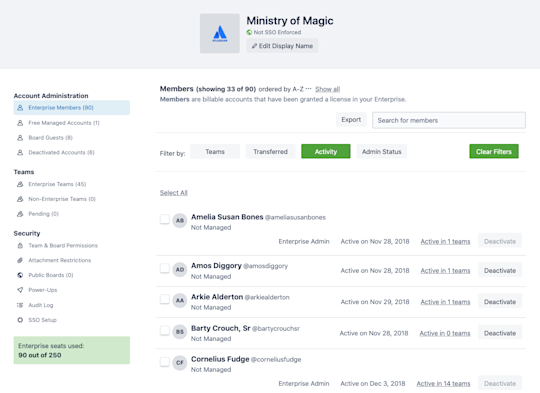Open the Admin Status filter
Screen dimensions: 540x393
click(382, 152)
